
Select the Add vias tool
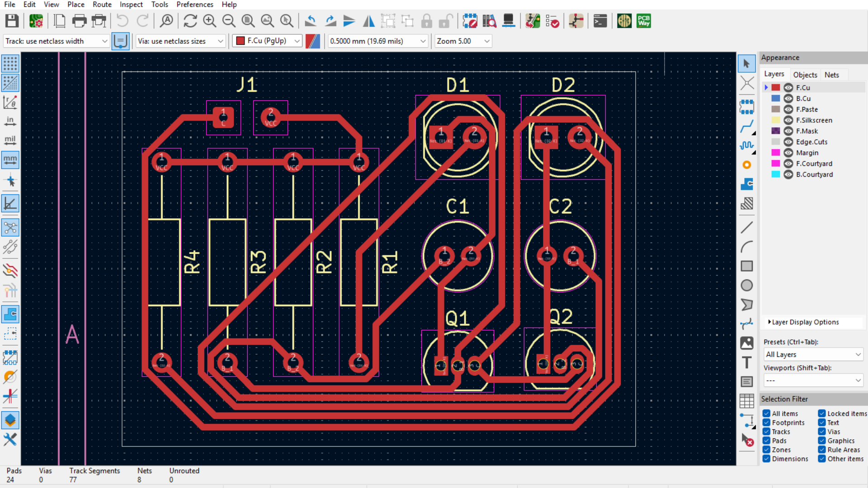pyautogui.click(x=746, y=165)
